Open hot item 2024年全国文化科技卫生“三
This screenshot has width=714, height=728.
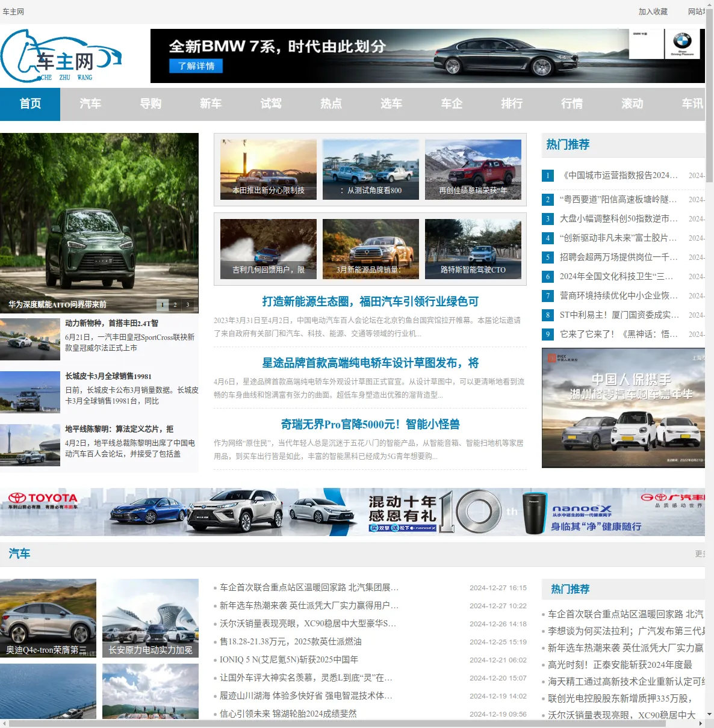point(616,277)
